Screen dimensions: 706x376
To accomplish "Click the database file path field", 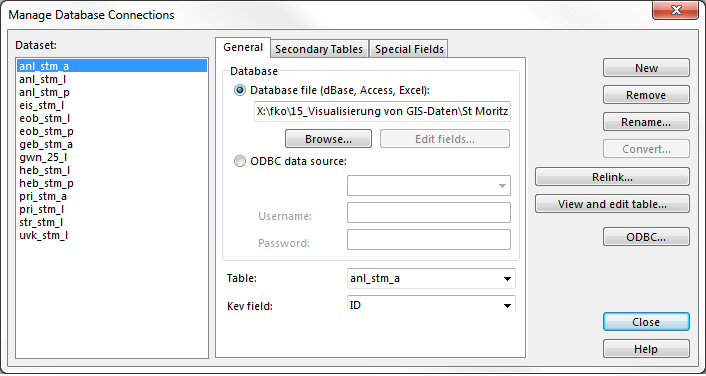I will click(382, 112).
